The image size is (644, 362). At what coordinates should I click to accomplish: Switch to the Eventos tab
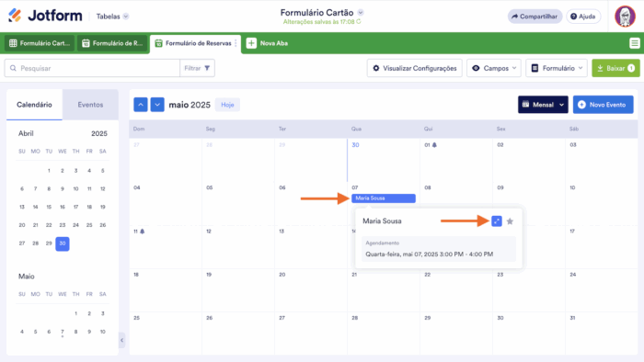[90, 105]
